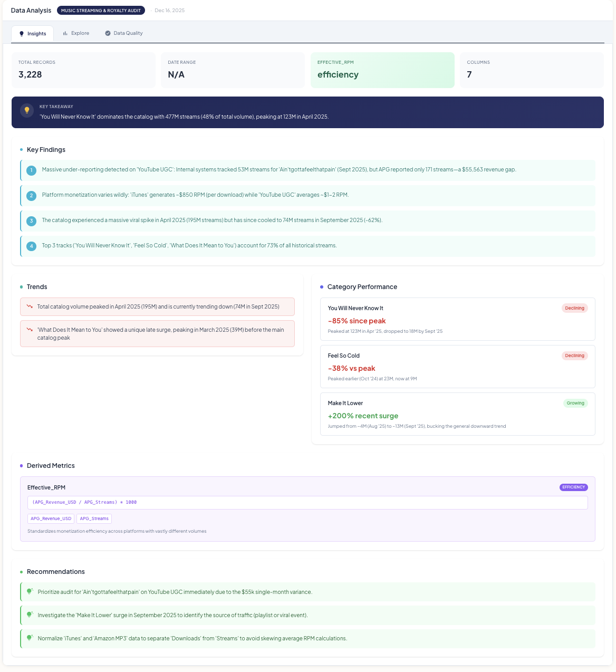Click the checkmark badge icon on Data Quality tab
Viewport: 616px width, 672px height.
108,33
